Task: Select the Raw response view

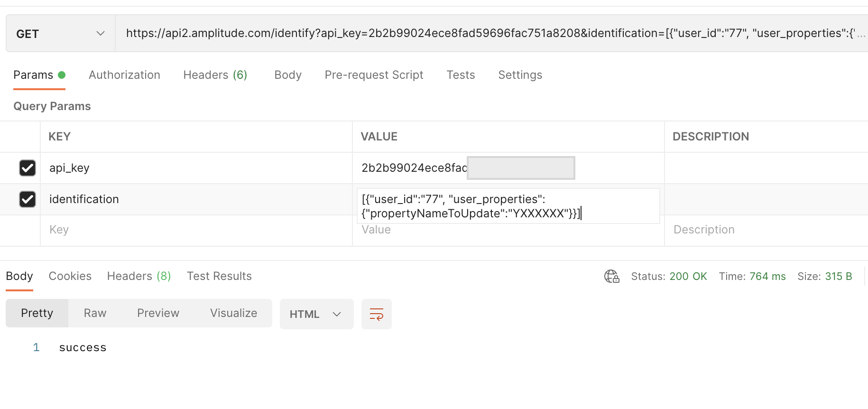Action: [x=95, y=313]
